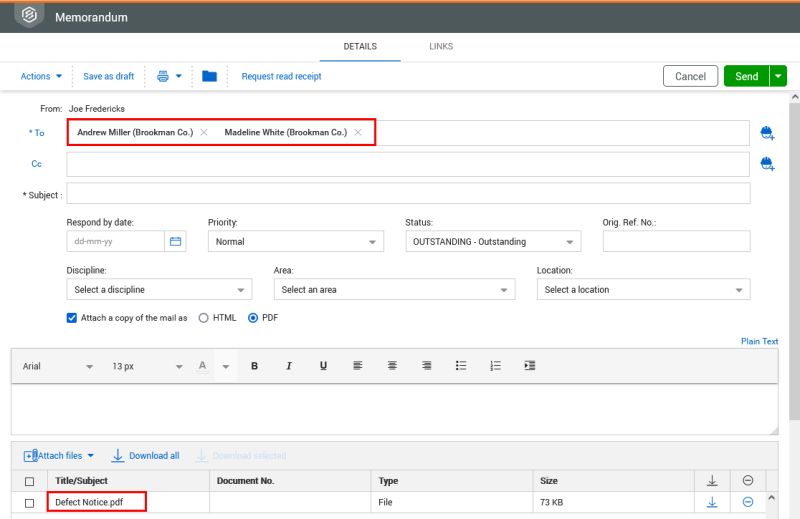800x519 pixels.
Task: Center align text
Action: pos(392,365)
